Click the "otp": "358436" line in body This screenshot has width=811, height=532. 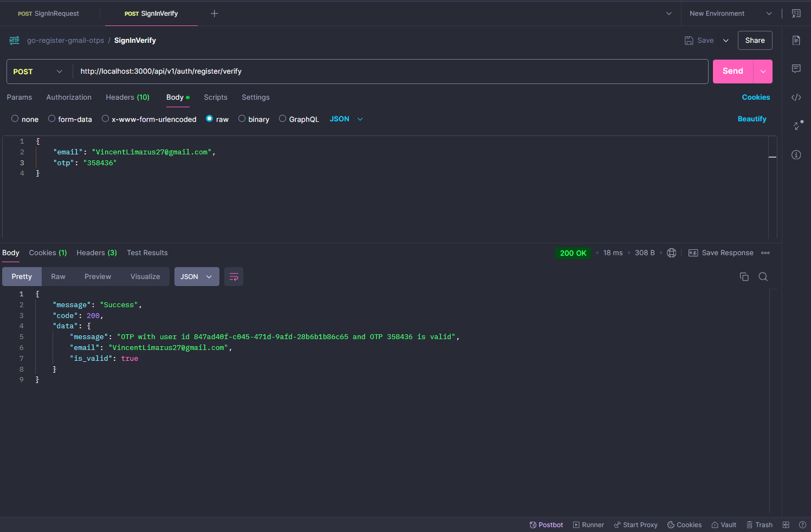(85, 163)
